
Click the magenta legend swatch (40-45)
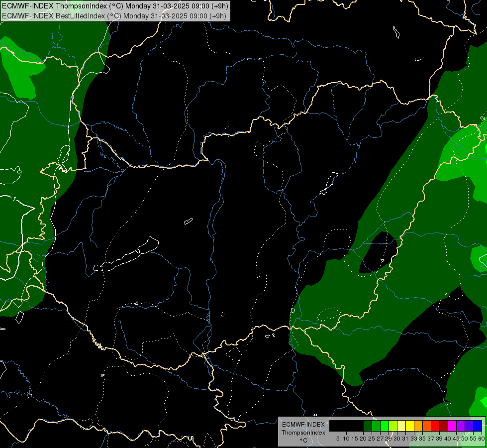click(x=452, y=426)
